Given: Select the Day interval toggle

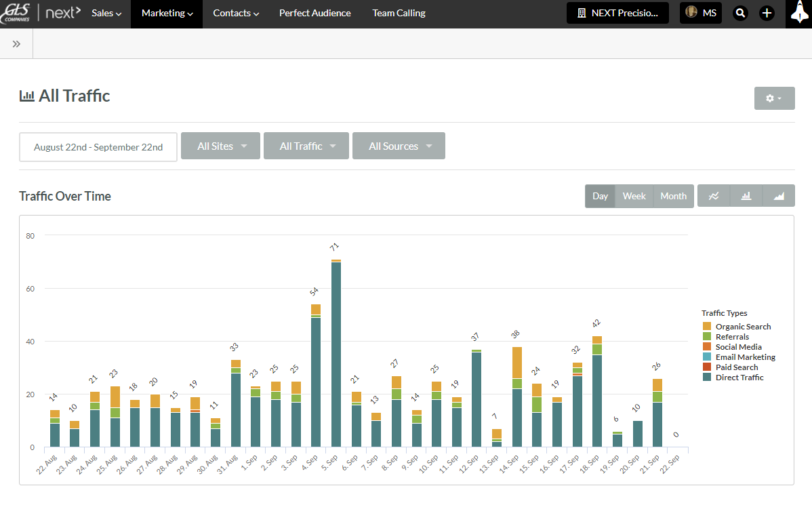Looking at the screenshot, I should click(600, 196).
